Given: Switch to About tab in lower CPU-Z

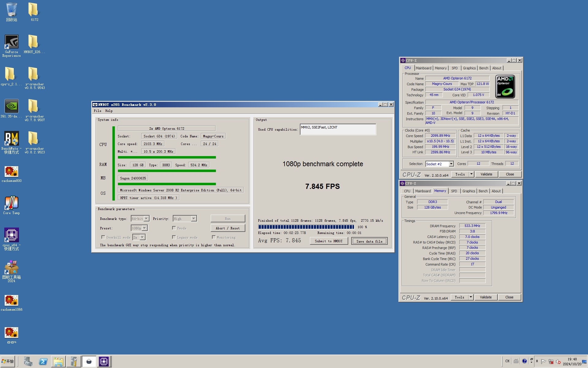Looking at the screenshot, I should tap(496, 191).
